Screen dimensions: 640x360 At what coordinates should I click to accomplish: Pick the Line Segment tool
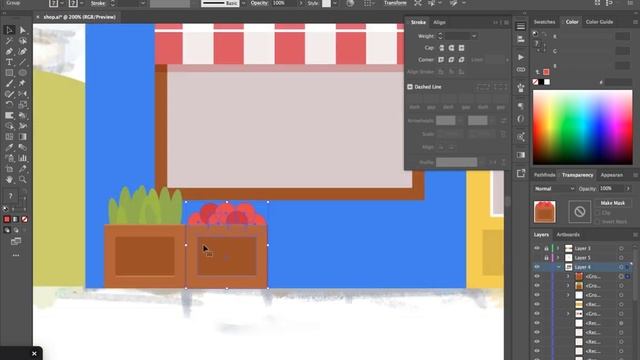click(22, 62)
